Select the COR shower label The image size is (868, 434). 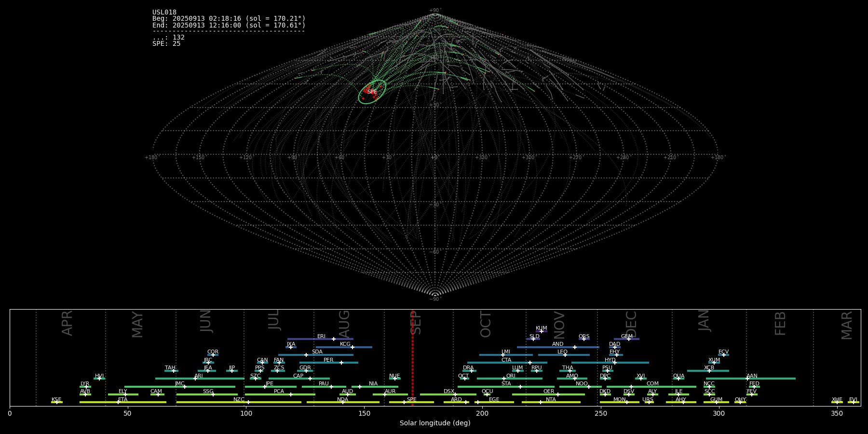pyautogui.click(x=213, y=352)
